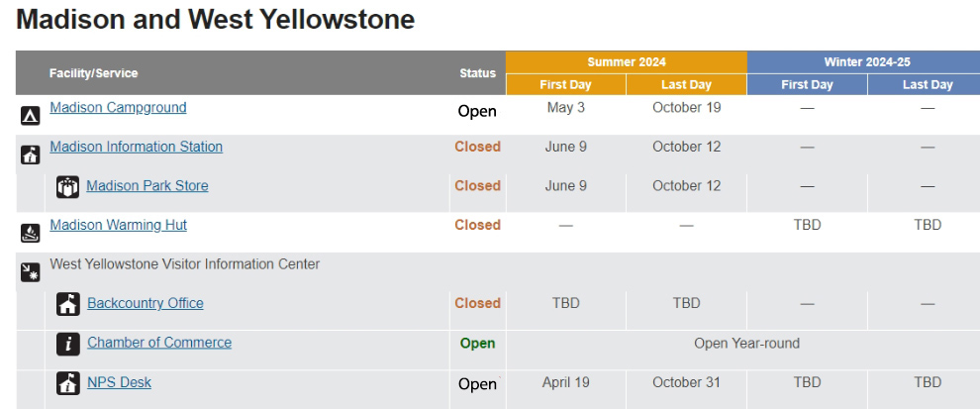The image size is (980, 409).
Task: Click the Backcountry Office house icon
Action: (x=68, y=304)
